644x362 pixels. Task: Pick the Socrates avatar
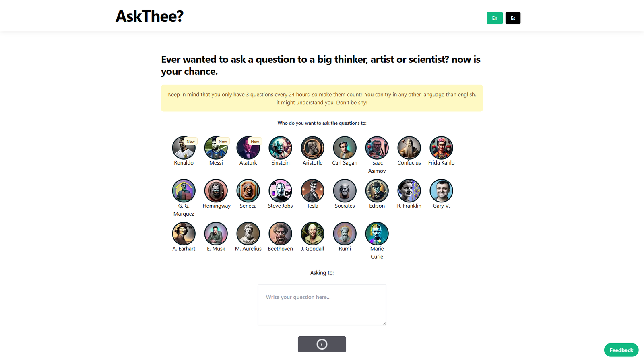tap(345, 191)
